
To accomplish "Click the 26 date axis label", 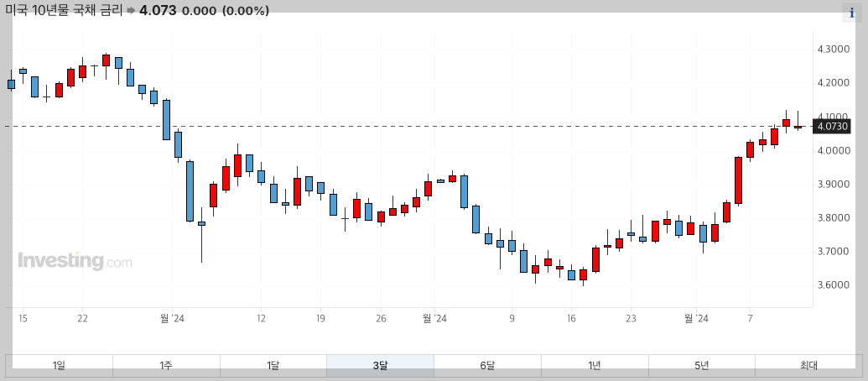I will coord(380,318).
